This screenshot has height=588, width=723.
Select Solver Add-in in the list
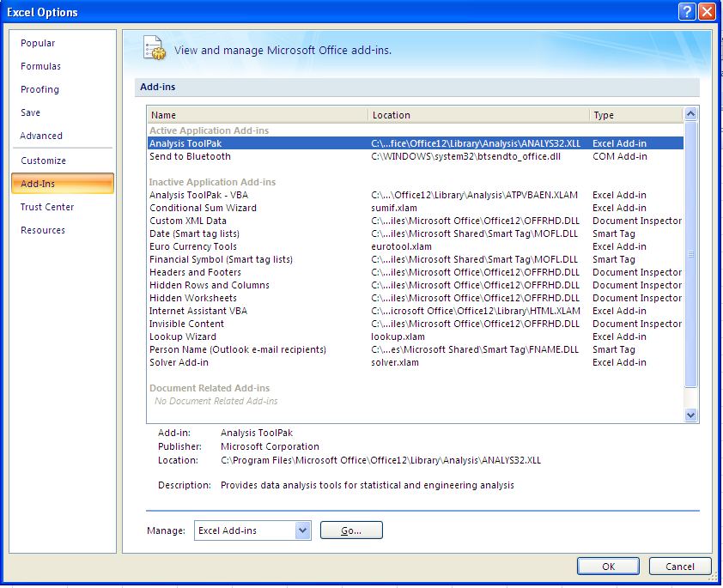point(179,362)
